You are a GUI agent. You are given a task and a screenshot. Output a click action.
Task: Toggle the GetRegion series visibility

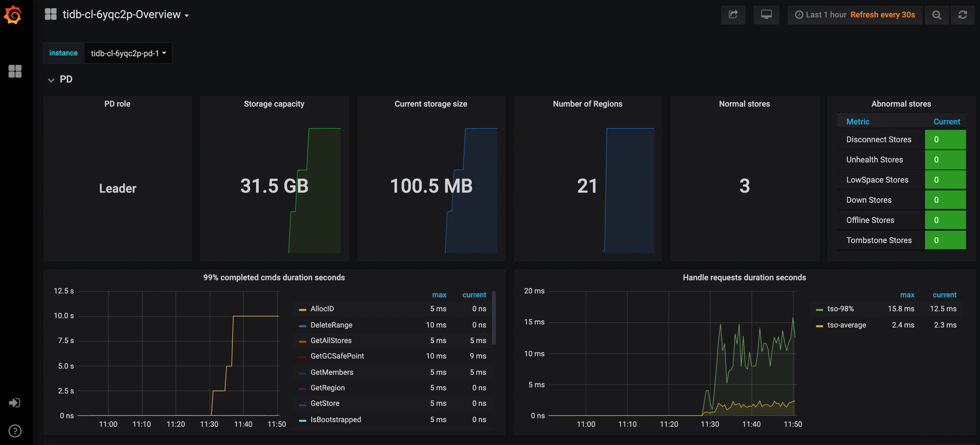(328, 388)
